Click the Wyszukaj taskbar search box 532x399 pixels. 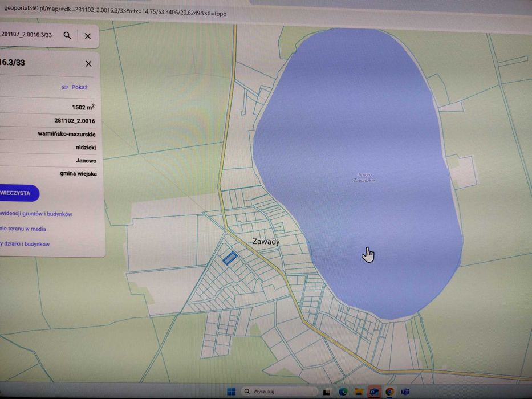[x=279, y=392]
